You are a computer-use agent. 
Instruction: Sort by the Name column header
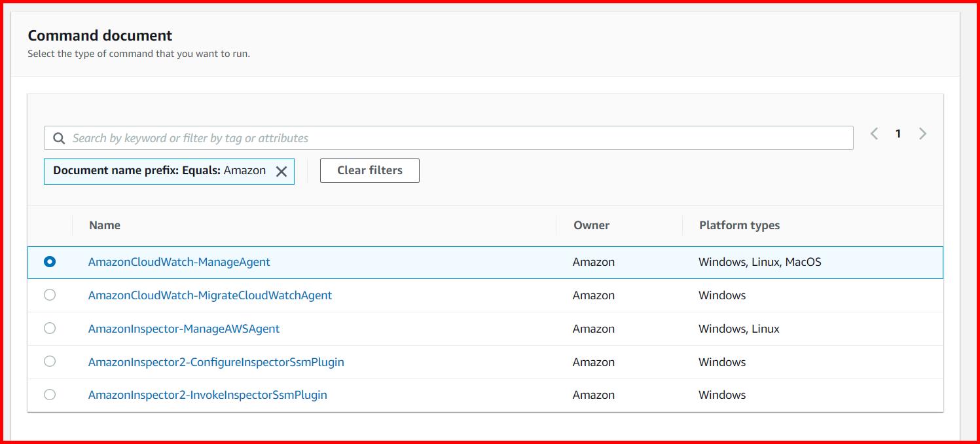pyautogui.click(x=105, y=225)
